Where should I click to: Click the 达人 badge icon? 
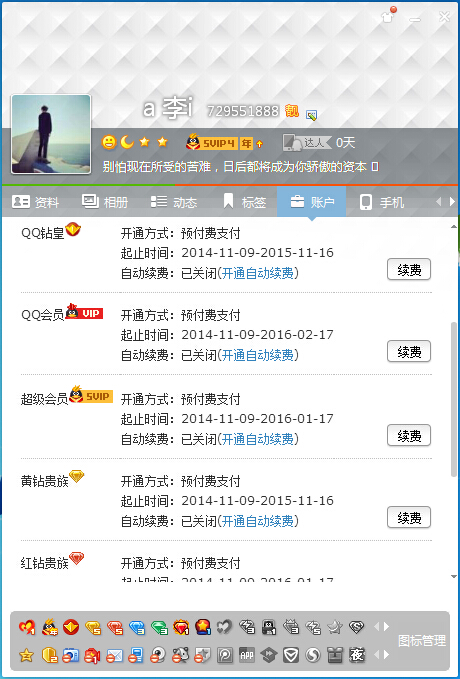[307, 142]
